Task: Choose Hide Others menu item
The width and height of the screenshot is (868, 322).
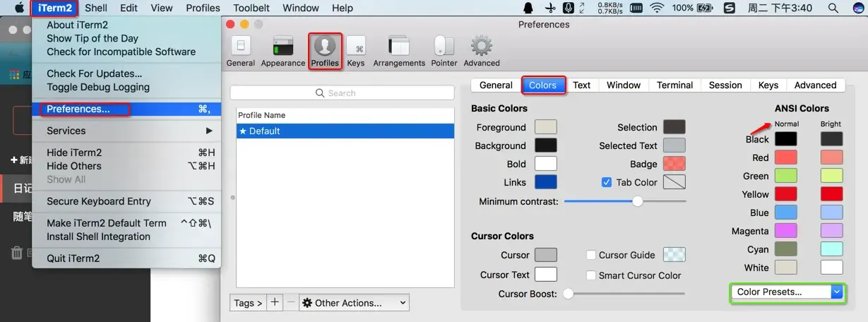Action: click(x=126, y=166)
